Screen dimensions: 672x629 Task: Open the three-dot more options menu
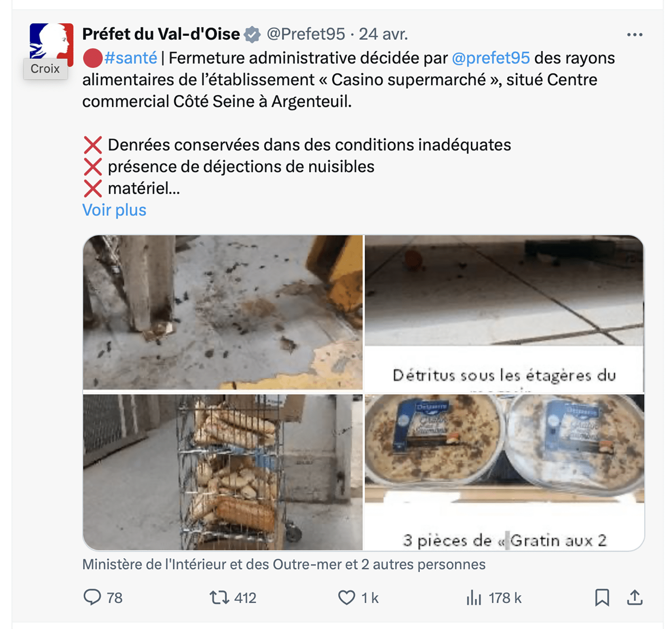tap(635, 34)
